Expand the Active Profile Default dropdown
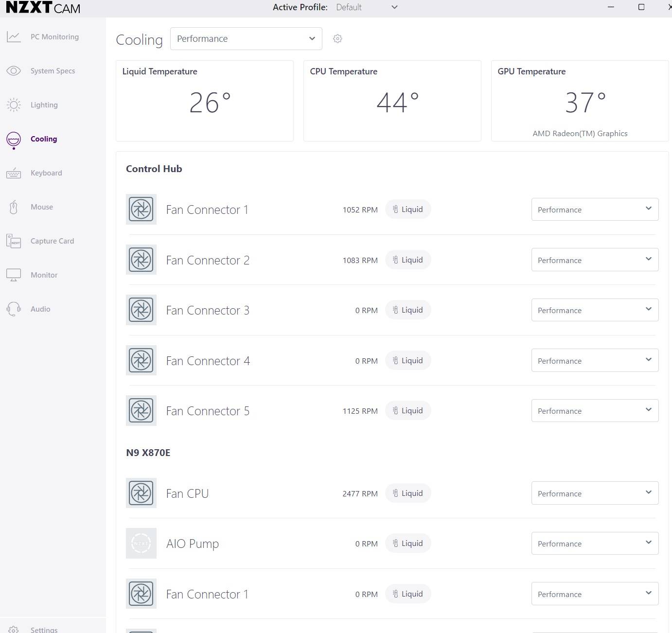The image size is (672, 633). (x=367, y=7)
